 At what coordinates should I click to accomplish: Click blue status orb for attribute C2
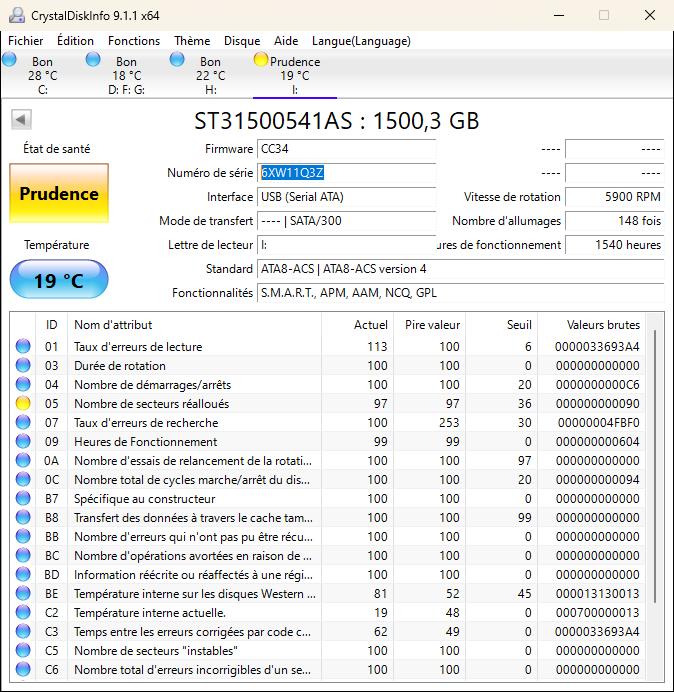pyautogui.click(x=23, y=613)
